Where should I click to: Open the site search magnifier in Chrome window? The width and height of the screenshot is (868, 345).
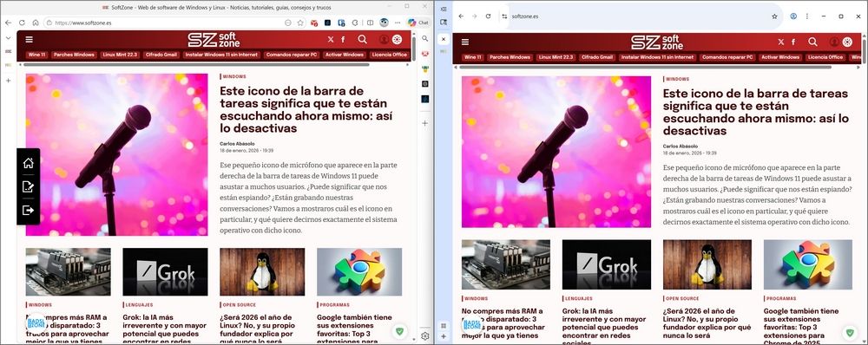point(812,42)
